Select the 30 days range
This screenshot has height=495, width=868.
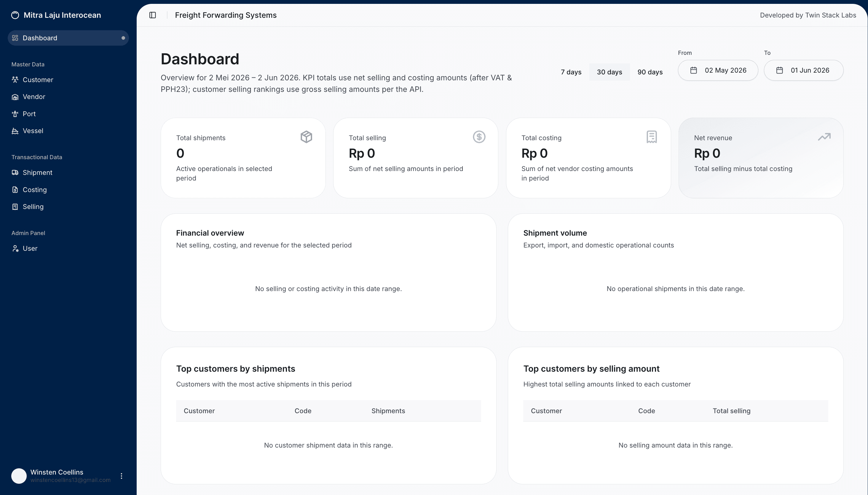[609, 72]
